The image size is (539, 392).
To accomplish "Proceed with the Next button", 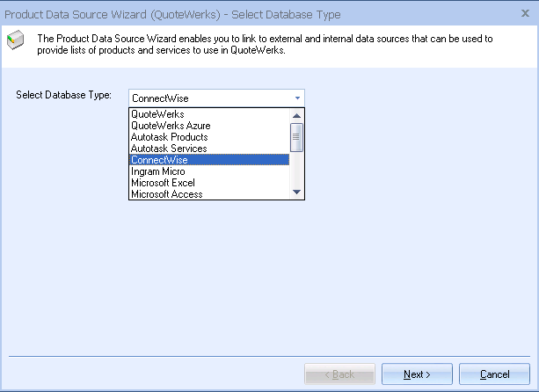I will [417, 374].
